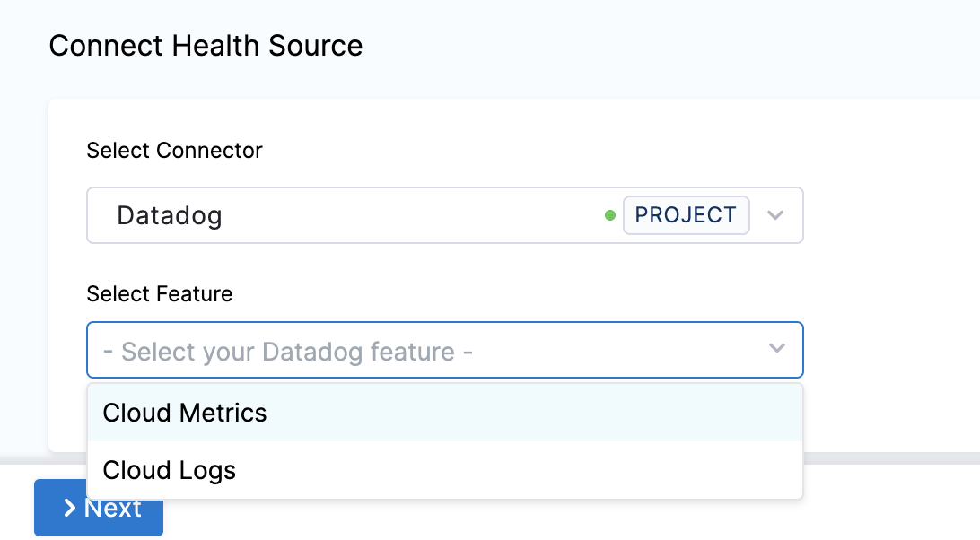Click the Connect Health Source heading
This screenshot has width=980, height=540.
click(x=206, y=46)
